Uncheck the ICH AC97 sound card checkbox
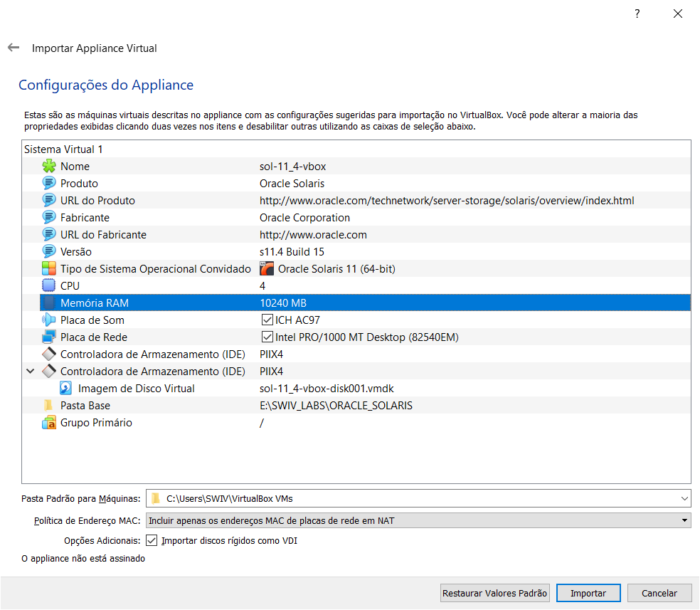The height and width of the screenshot is (610, 700). 267,320
